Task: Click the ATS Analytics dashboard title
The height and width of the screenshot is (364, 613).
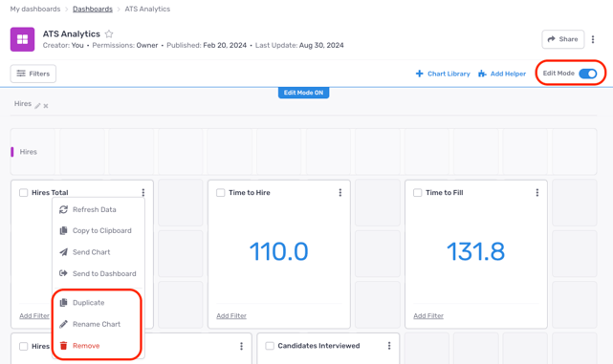Action: 72,34
